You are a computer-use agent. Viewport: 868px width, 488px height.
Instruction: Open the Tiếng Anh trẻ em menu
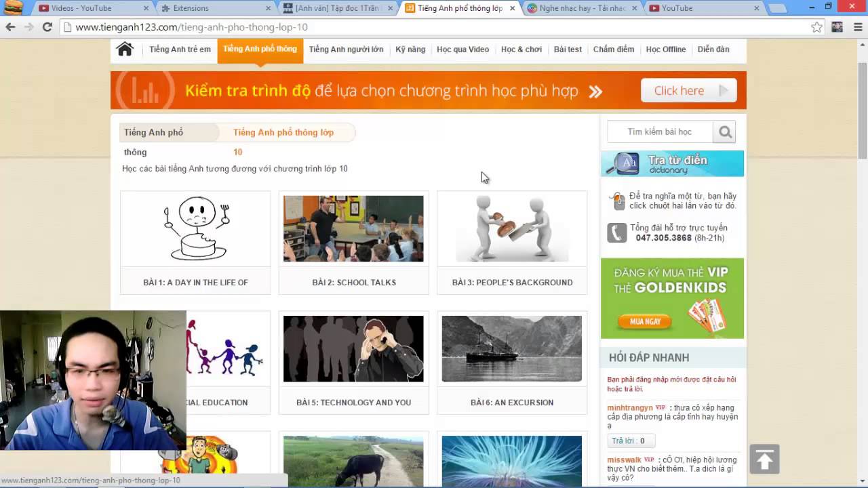[x=180, y=49]
